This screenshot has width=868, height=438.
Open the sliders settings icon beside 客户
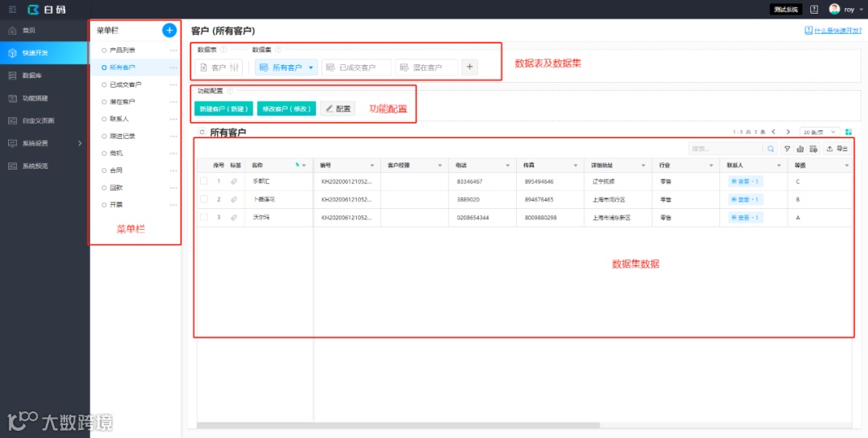(x=234, y=68)
